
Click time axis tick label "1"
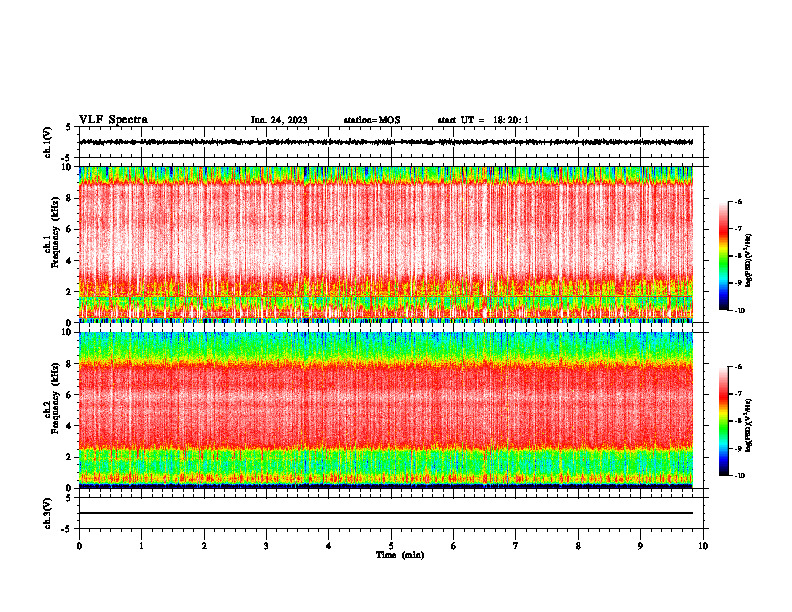pyautogui.click(x=141, y=546)
